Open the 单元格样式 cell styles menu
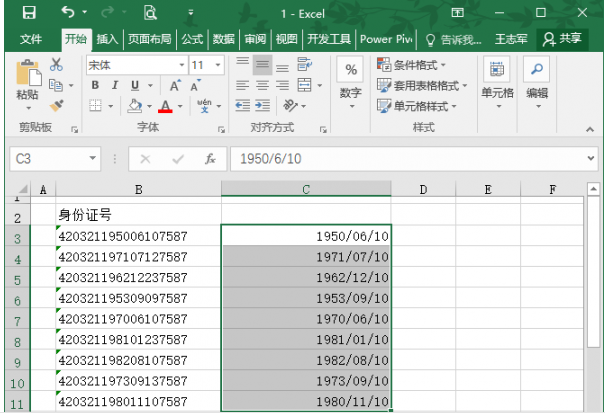 417,106
